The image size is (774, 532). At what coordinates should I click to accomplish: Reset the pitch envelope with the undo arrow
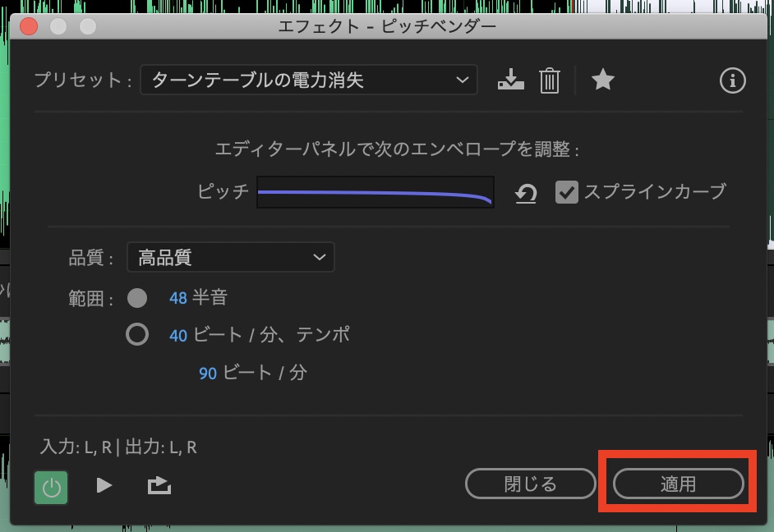coord(526,193)
